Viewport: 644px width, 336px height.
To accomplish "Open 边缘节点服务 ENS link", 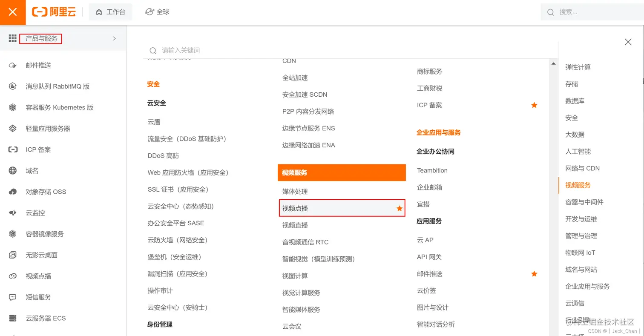I will 308,128.
